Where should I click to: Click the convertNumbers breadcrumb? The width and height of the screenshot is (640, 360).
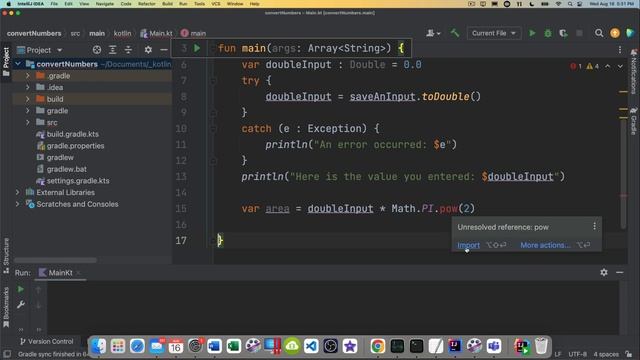point(34,33)
